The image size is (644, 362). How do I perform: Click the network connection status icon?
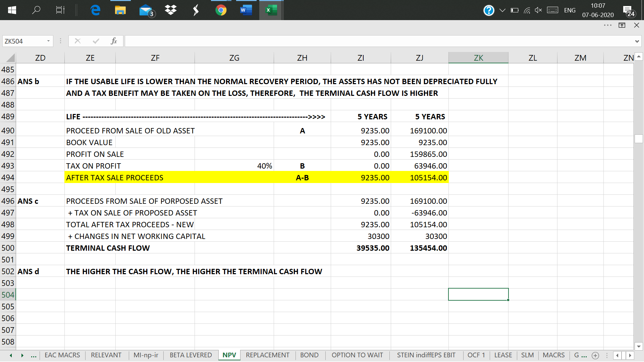click(528, 10)
